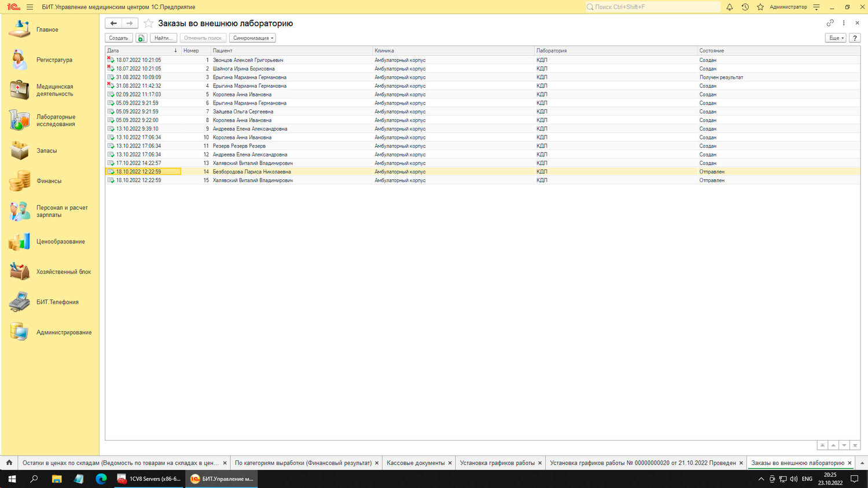Click the Состояние column header
Image resolution: width=868 pixels, height=488 pixels.
[779, 51]
